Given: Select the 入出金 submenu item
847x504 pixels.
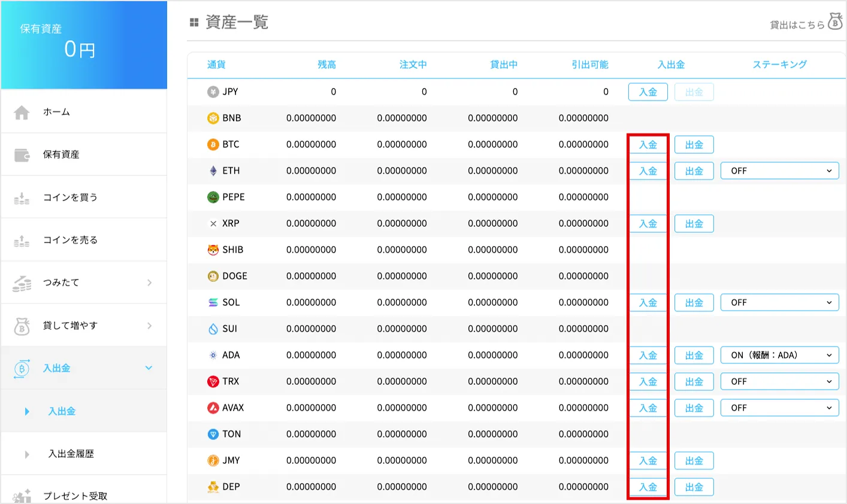Looking at the screenshot, I should coord(62,411).
